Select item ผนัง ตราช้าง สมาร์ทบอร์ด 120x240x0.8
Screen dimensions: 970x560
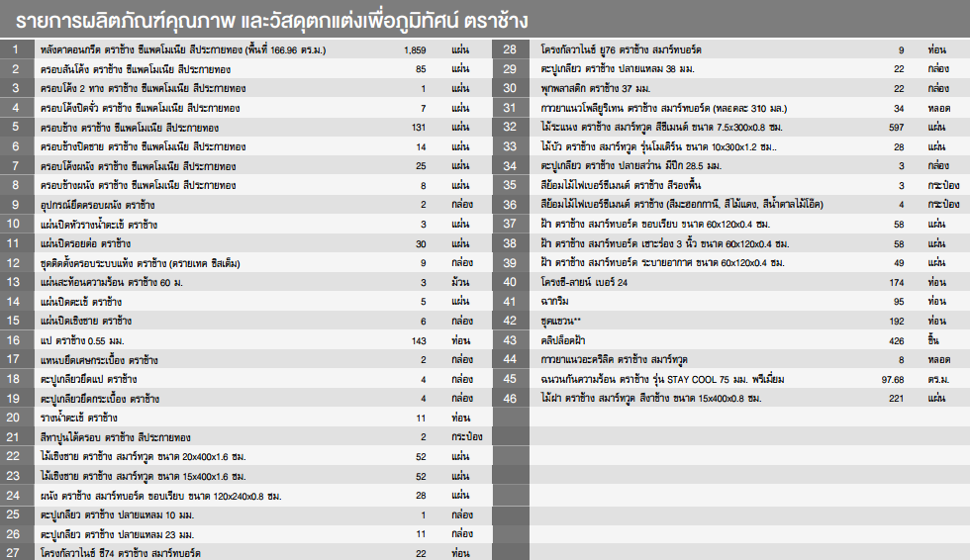tap(160, 496)
